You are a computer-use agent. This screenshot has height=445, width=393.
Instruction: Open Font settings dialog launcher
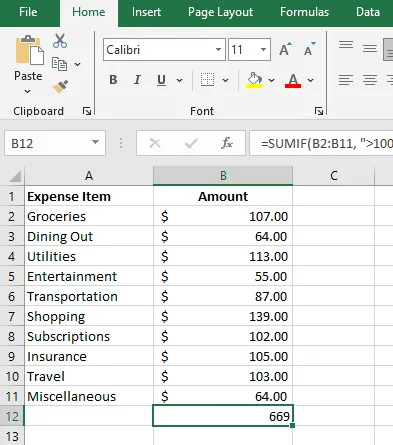coord(319,111)
